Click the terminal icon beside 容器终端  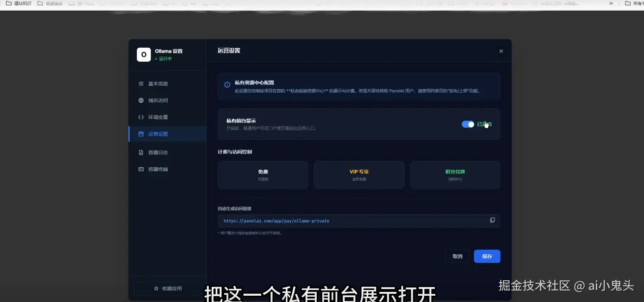click(141, 169)
